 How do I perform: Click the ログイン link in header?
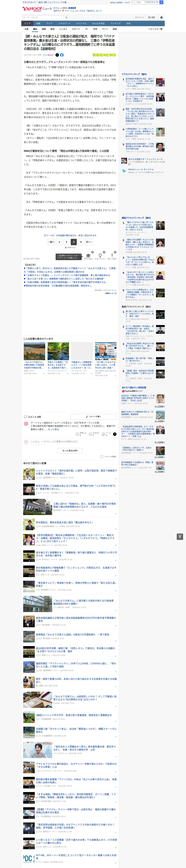point(57,11)
